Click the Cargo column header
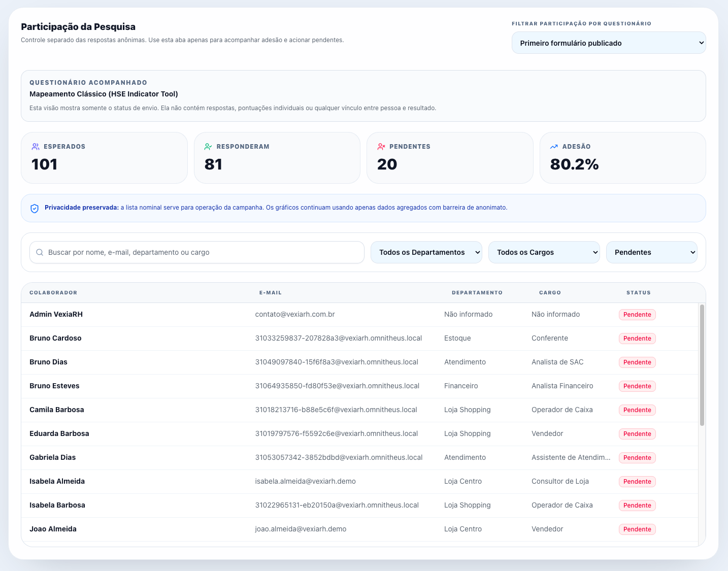 [550, 293]
